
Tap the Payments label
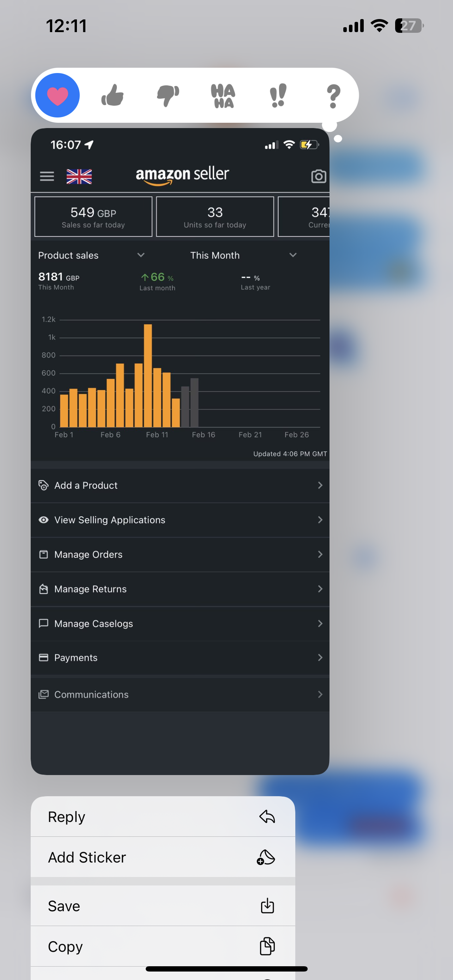point(76,658)
